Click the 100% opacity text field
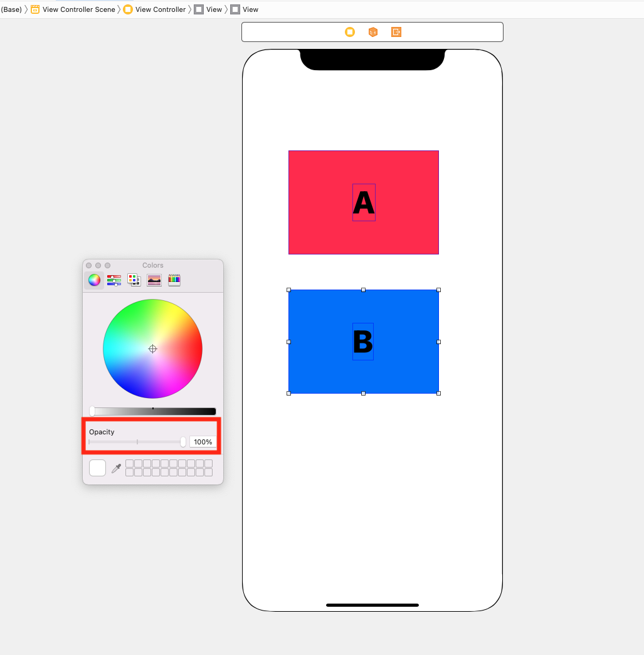This screenshot has height=655, width=644. 203,442
